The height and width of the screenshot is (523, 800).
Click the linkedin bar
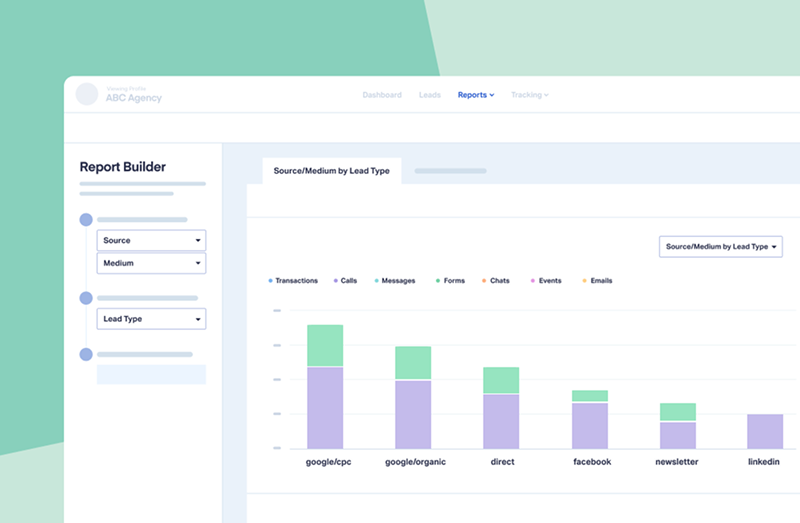pyautogui.click(x=765, y=432)
